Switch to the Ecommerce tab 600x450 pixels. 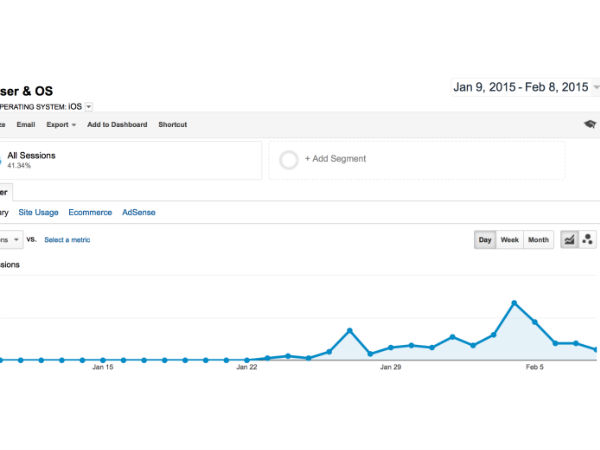pos(90,213)
